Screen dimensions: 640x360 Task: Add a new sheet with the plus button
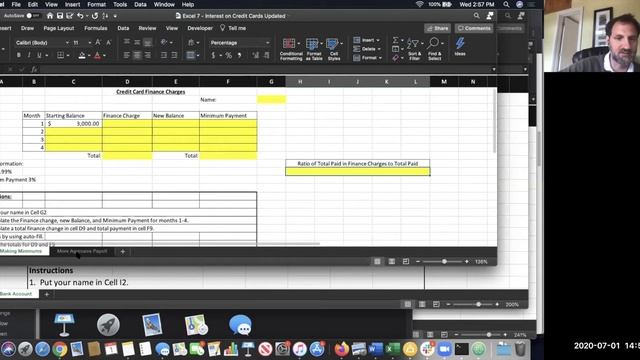click(122, 251)
